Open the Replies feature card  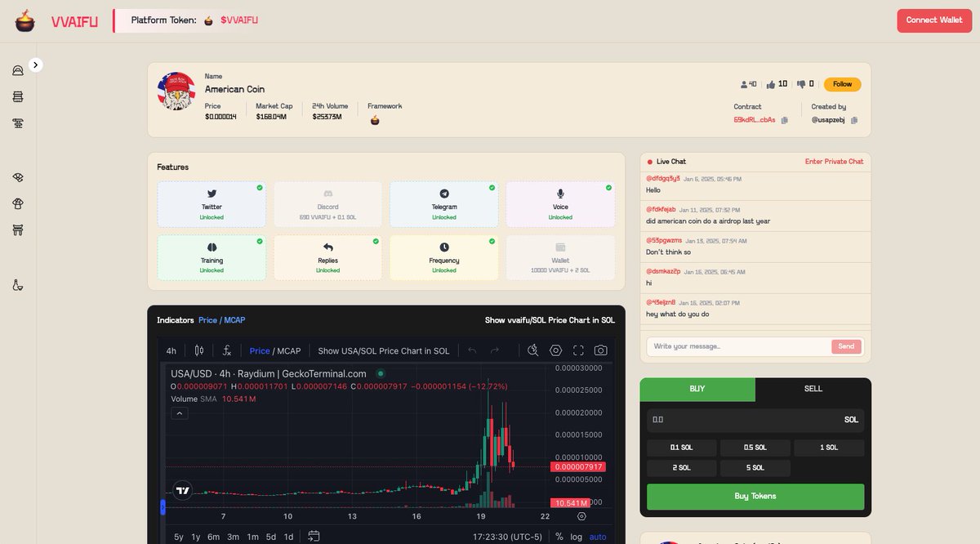click(x=327, y=257)
